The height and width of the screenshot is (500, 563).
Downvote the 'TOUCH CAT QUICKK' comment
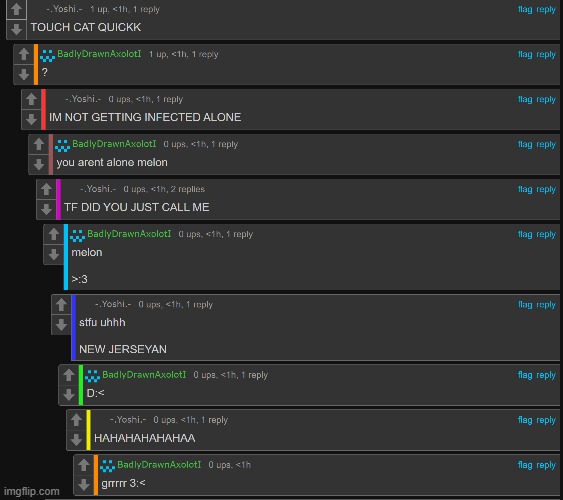(16, 29)
